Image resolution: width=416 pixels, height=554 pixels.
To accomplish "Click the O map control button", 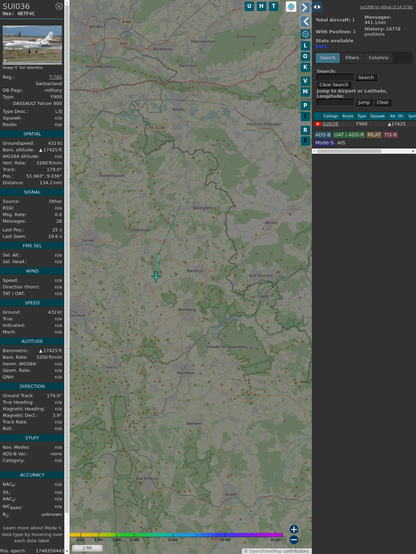I will click(x=305, y=57).
